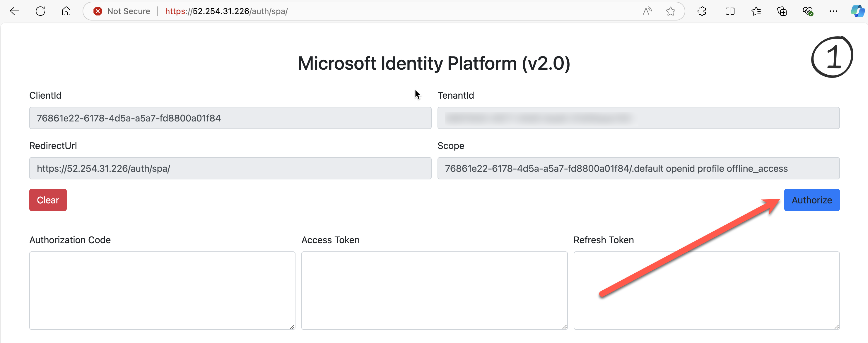Image resolution: width=868 pixels, height=343 pixels.
Task: Select the address bar URL
Action: (226, 11)
